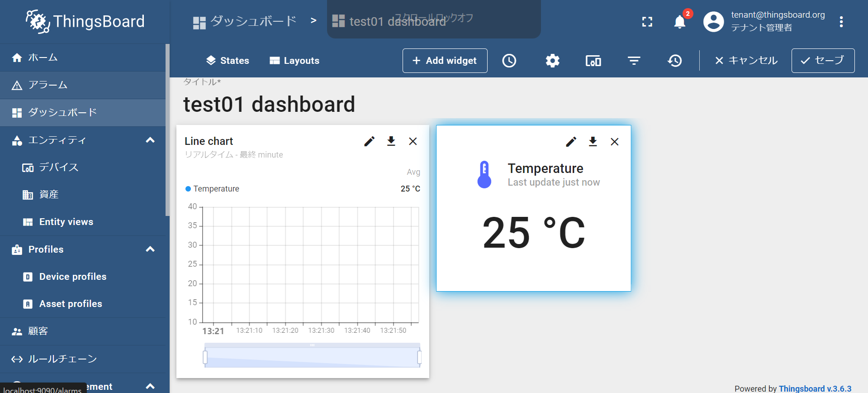Viewport: 868px width, 393px height.
Task: Open Asset profiles in sidebar
Action: (x=83, y=304)
